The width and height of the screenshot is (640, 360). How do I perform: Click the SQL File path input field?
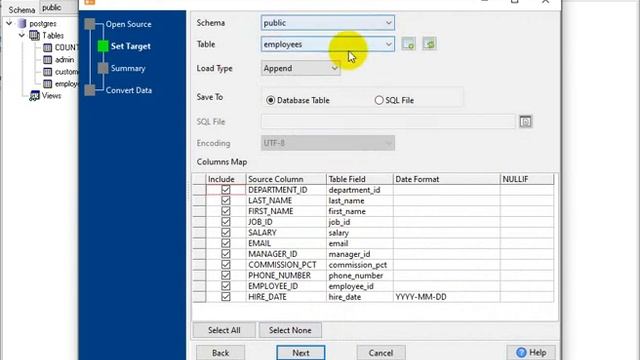coord(388,122)
